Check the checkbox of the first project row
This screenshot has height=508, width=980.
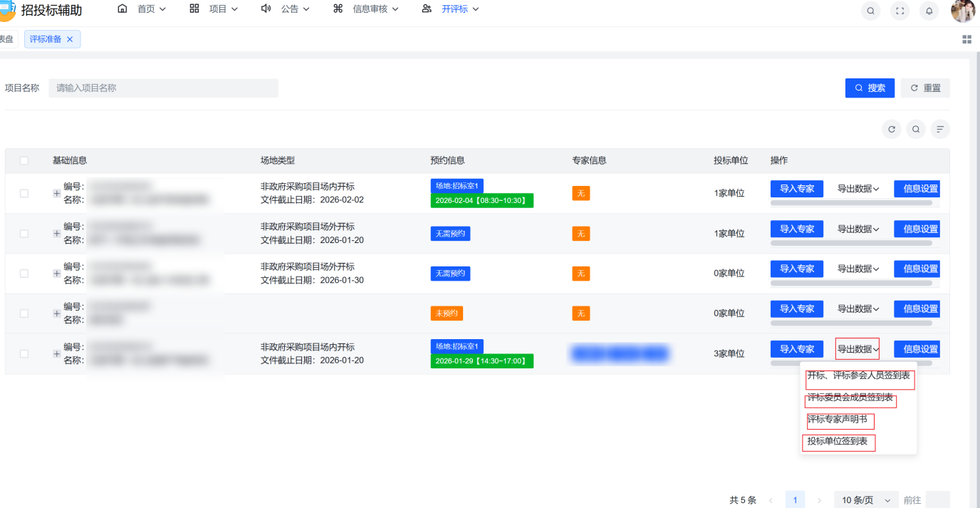pos(24,193)
